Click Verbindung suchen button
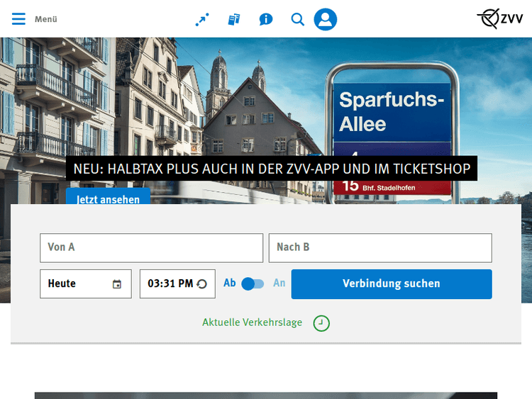Viewport: 532px width, 399px height. (392, 284)
